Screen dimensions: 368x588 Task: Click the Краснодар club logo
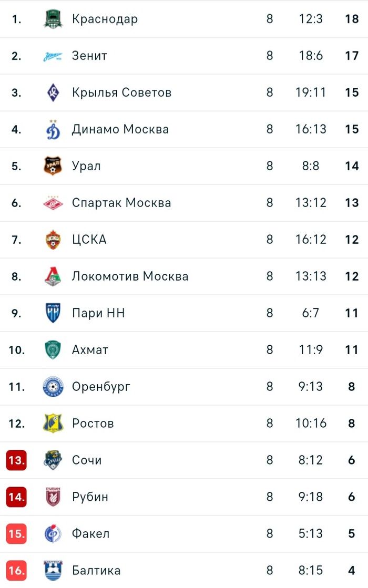click(x=53, y=19)
